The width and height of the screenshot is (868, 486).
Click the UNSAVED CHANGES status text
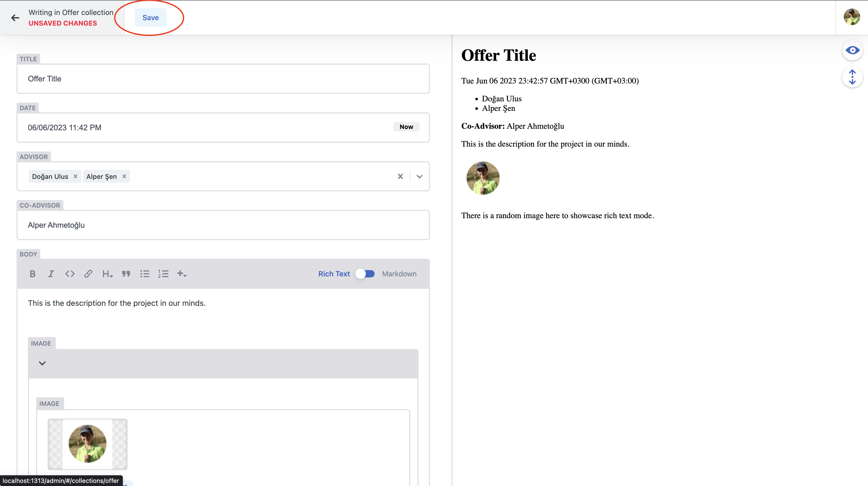[63, 23]
